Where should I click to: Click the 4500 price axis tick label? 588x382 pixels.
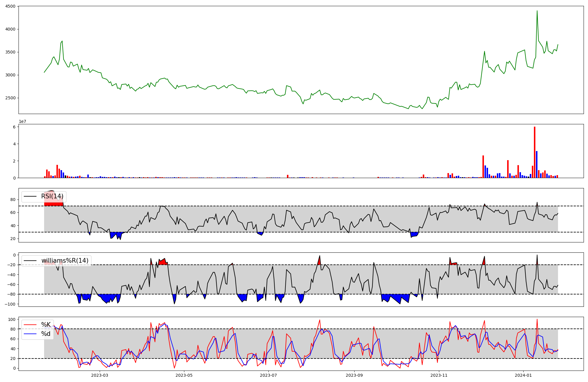[x=11, y=6]
